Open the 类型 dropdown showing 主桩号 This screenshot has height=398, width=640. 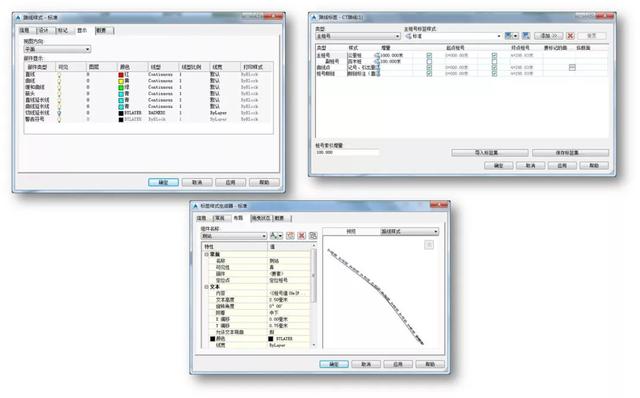click(358, 36)
